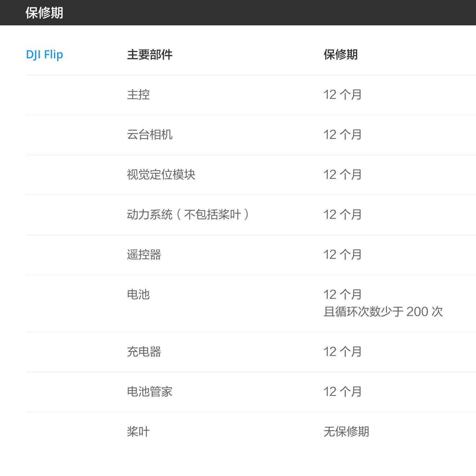The image size is (476, 476).
Task: Select the 电池 row in the table
Action: tap(138, 294)
